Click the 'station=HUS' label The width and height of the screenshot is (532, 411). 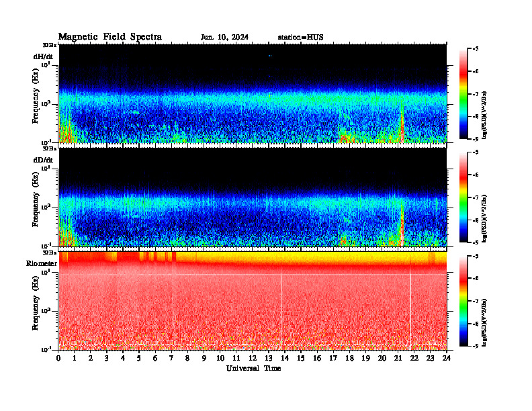[300, 38]
